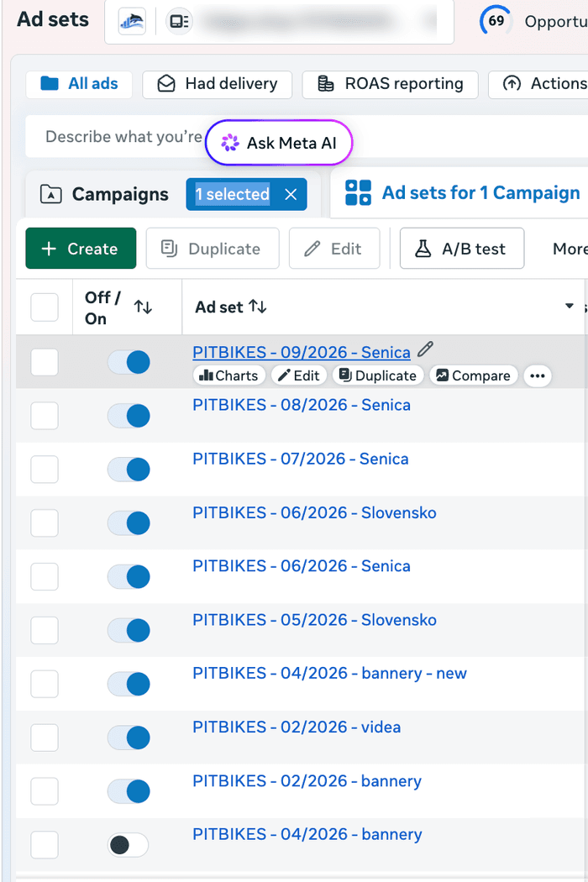Turn off PITBIKES 05/2026 Slovensko toggle
The width and height of the screenshot is (588, 882).
[129, 630]
